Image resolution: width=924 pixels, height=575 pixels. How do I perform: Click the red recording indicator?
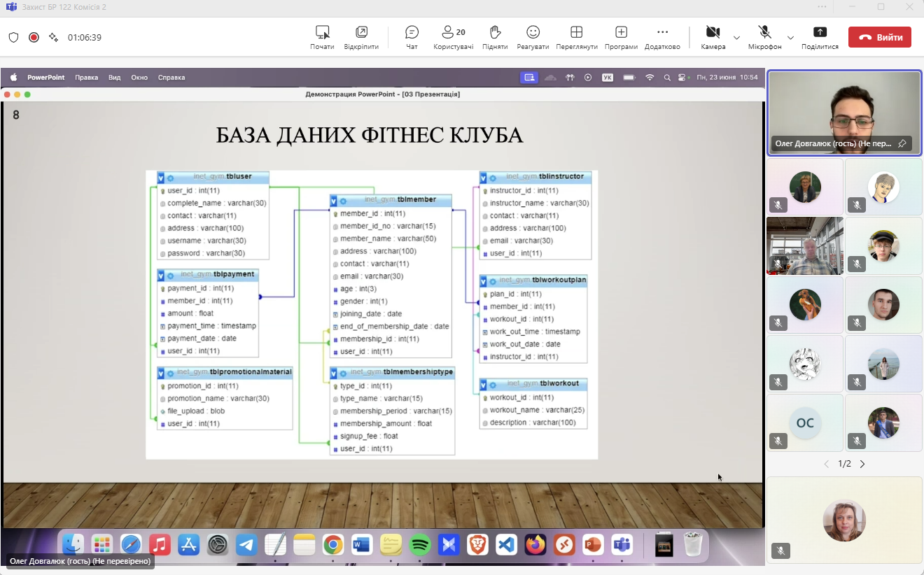tap(34, 37)
